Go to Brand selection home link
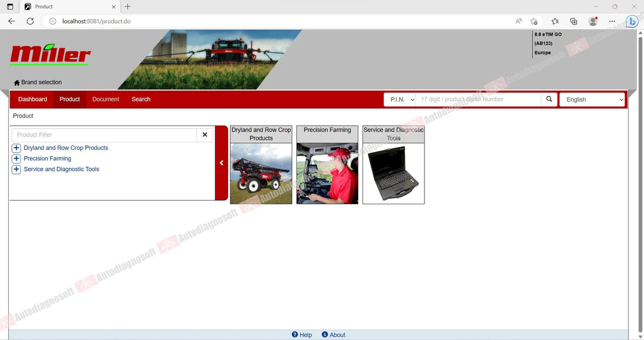Viewport: 644px width, 340px height. point(38,82)
